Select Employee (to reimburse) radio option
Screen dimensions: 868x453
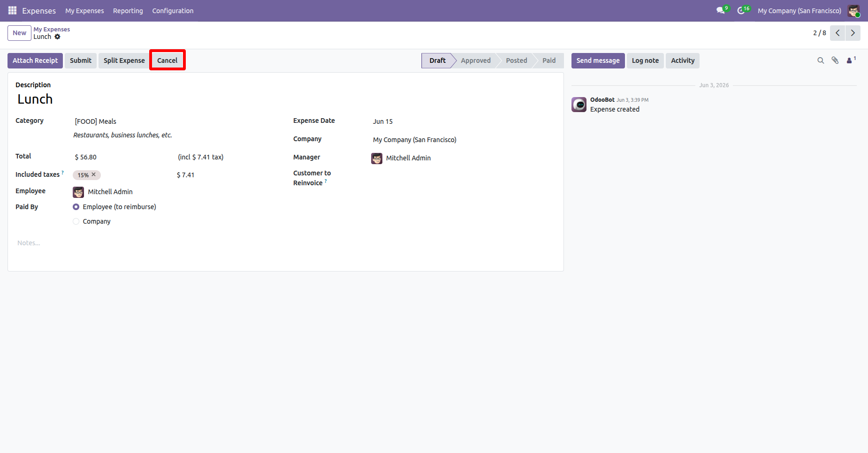click(76, 207)
